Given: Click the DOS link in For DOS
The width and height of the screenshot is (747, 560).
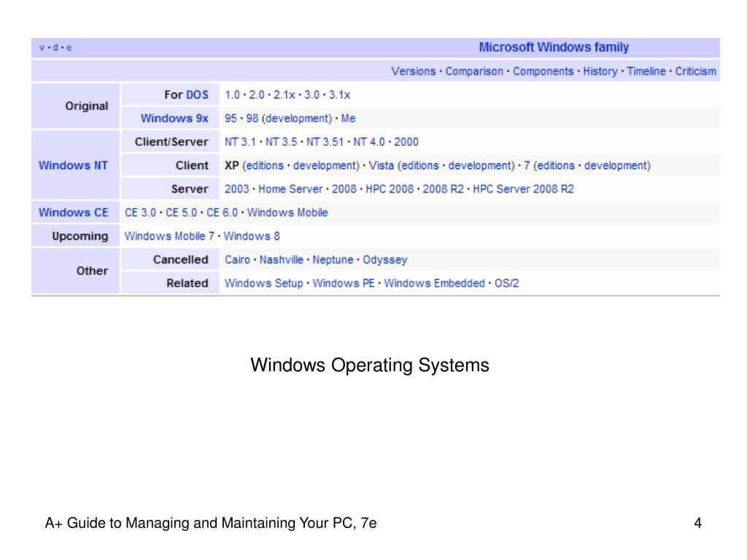Looking at the screenshot, I should tap(197, 95).
